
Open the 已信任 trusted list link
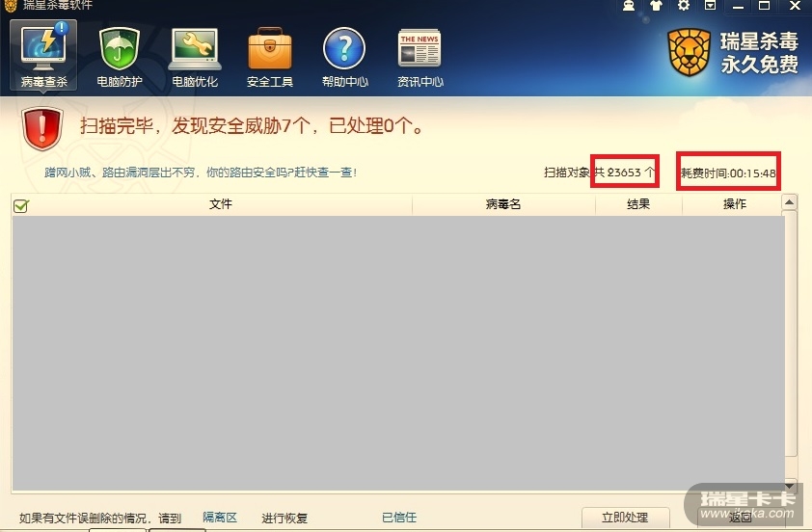(398, 518)
